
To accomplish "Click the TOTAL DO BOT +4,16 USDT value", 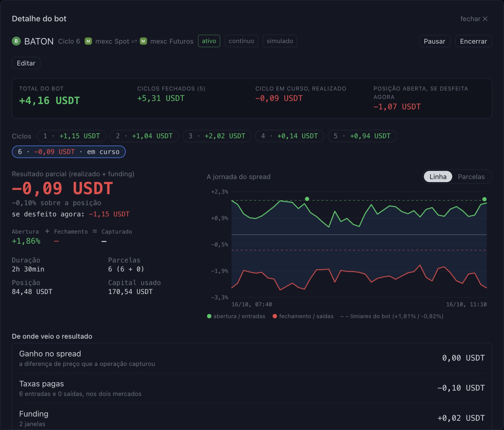I will (50, 100).
